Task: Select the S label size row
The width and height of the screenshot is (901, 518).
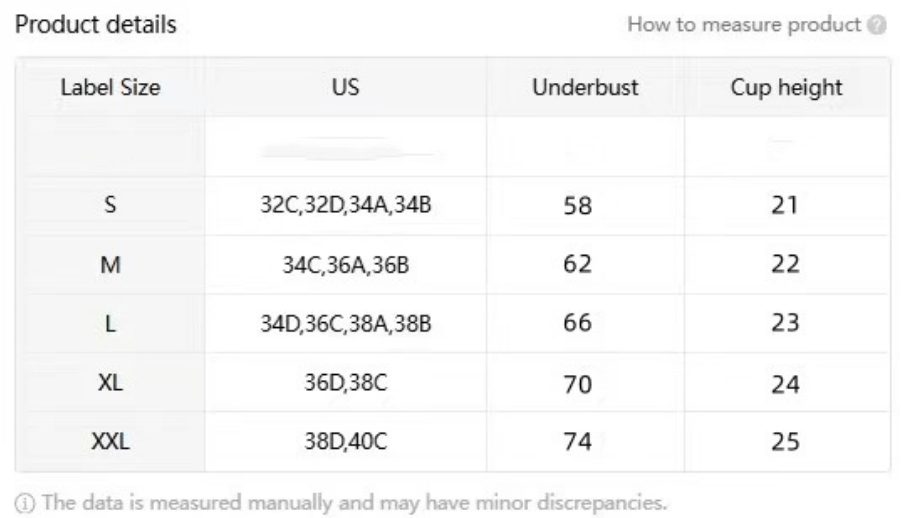Action: [453, 205]
